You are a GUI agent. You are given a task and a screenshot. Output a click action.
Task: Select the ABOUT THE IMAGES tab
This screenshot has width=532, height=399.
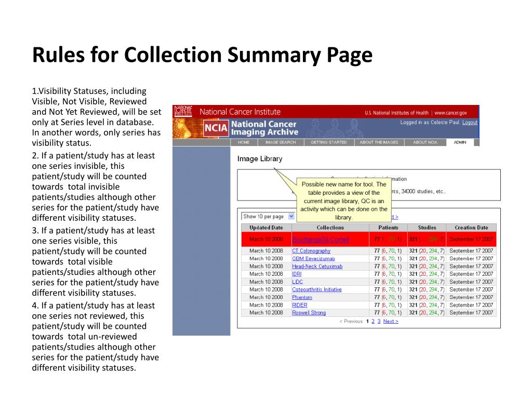pyautogui.click(x=379, y=142)
